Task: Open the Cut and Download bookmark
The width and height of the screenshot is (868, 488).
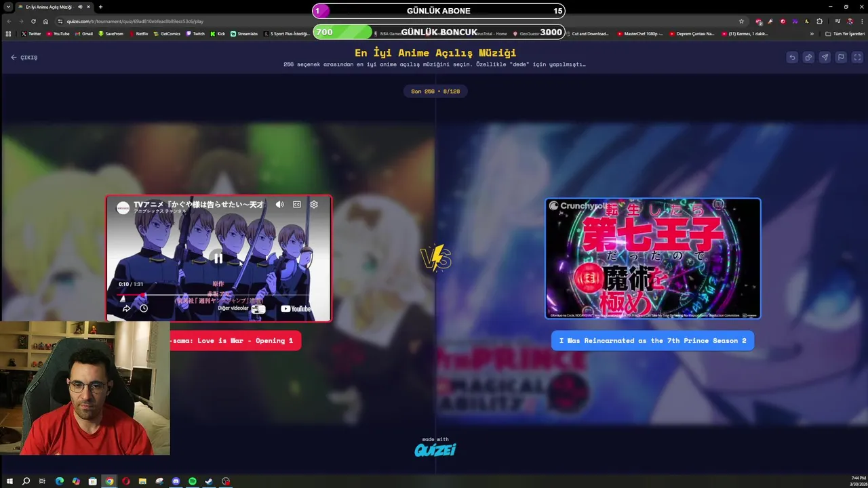Action: [x=587, y=34]
